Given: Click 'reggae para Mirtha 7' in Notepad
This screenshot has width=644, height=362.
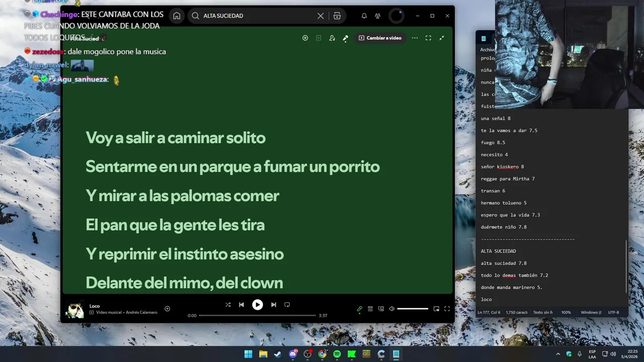Looking at the screenshot, I should (508, 179).
